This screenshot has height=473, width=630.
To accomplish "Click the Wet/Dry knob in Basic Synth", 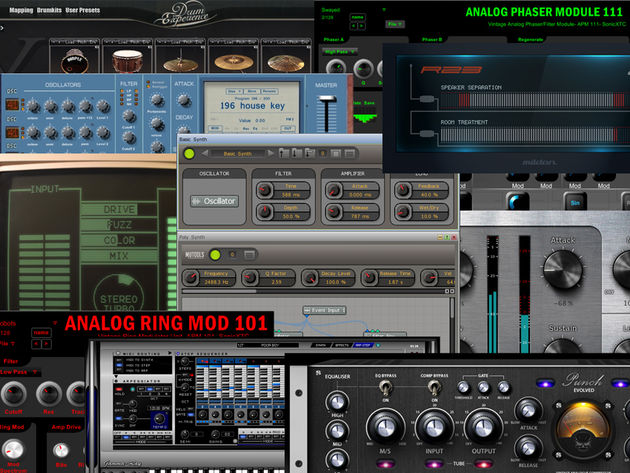I will pos(402,212).
